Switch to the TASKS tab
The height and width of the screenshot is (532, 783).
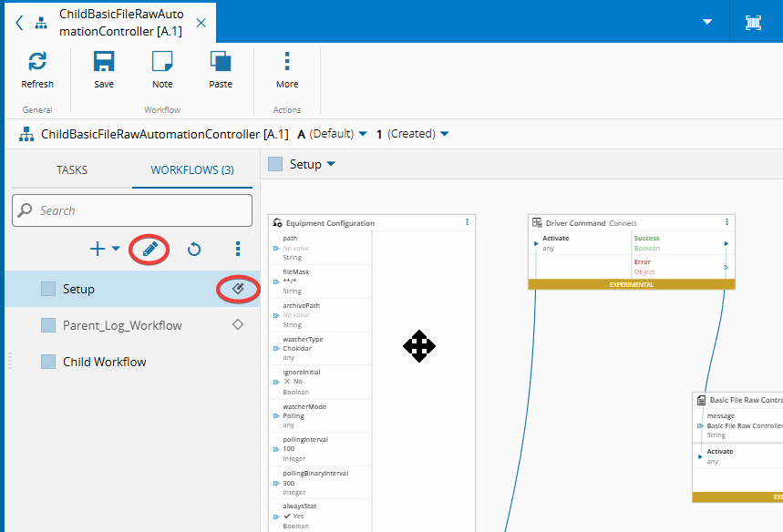coord(72,170)
